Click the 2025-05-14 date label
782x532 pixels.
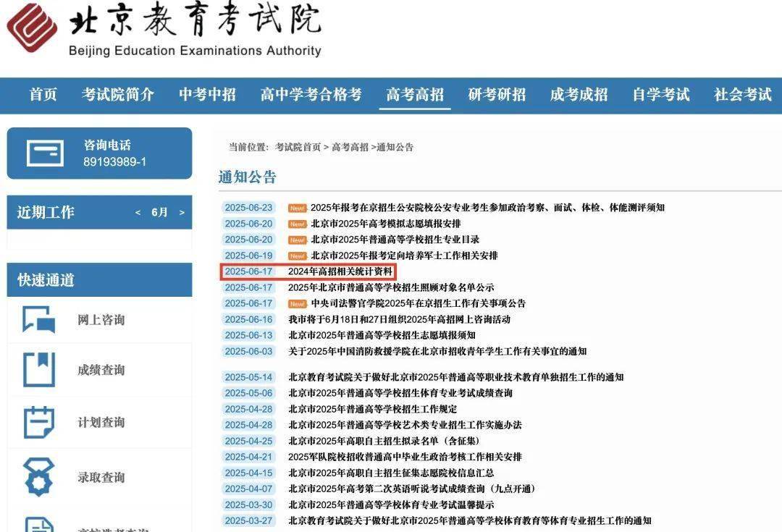(248, 377)
